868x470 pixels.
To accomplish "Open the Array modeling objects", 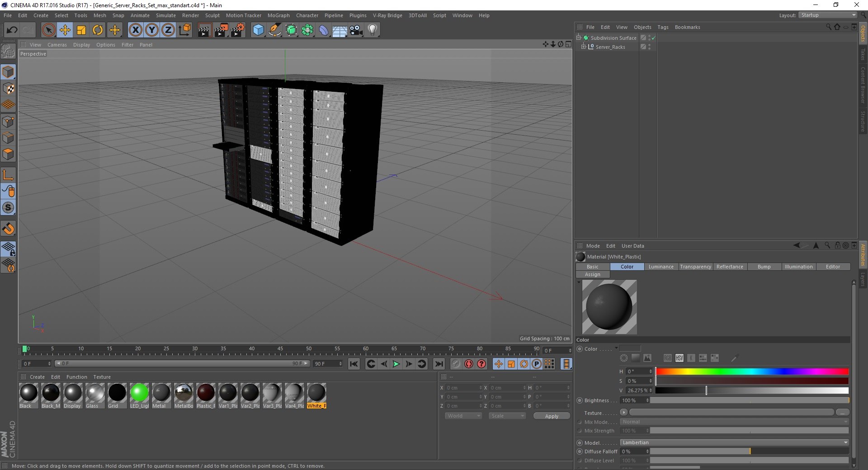I will (308, 30).
